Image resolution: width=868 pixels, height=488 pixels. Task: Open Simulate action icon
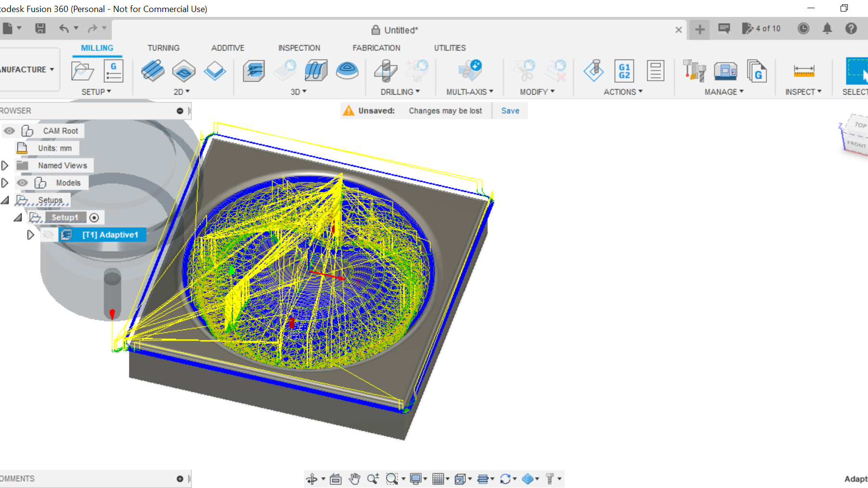pyautogui.click(x=594, y=71)
